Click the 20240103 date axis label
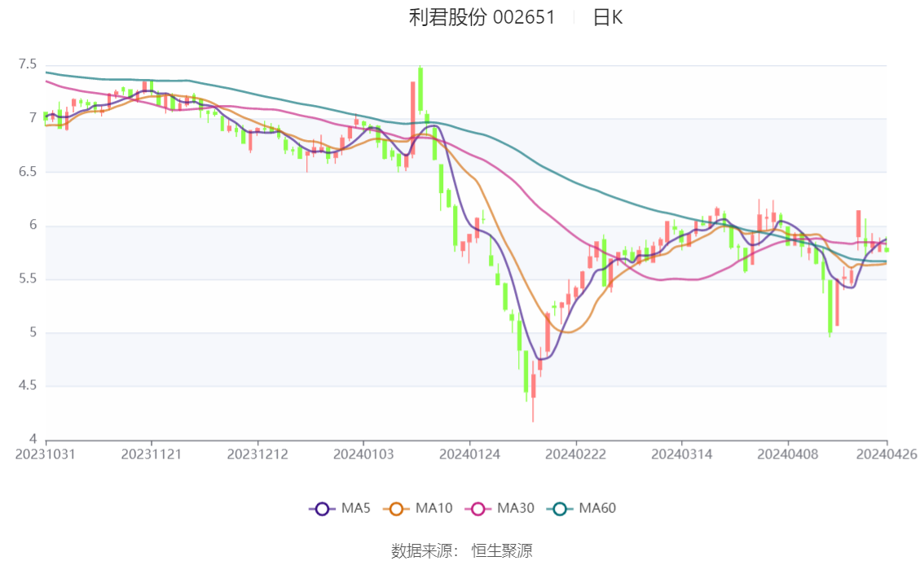 tap(363, 454)
